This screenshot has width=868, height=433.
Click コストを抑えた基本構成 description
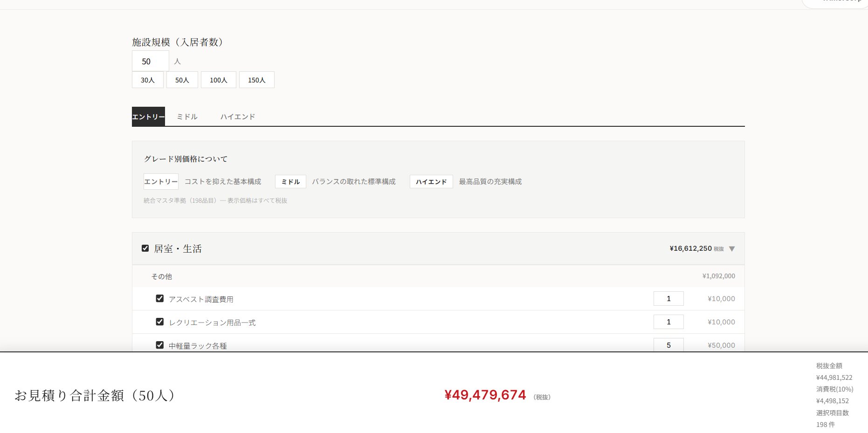223,181
